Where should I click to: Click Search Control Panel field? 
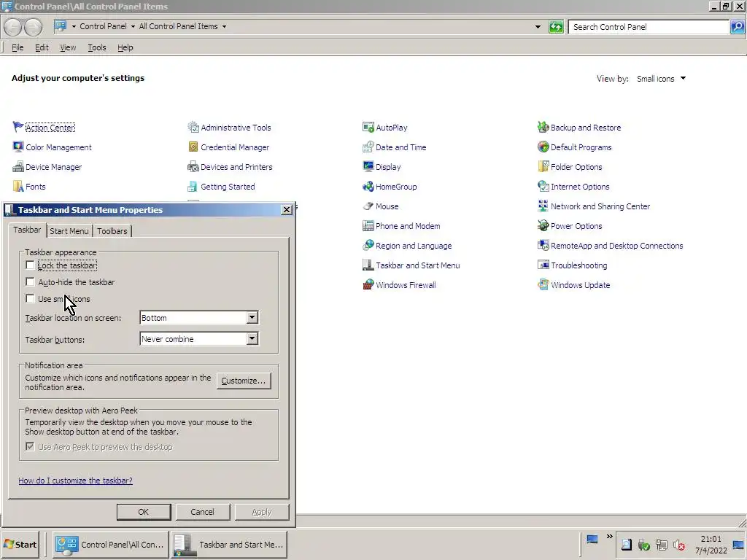[x=649, y=27]
